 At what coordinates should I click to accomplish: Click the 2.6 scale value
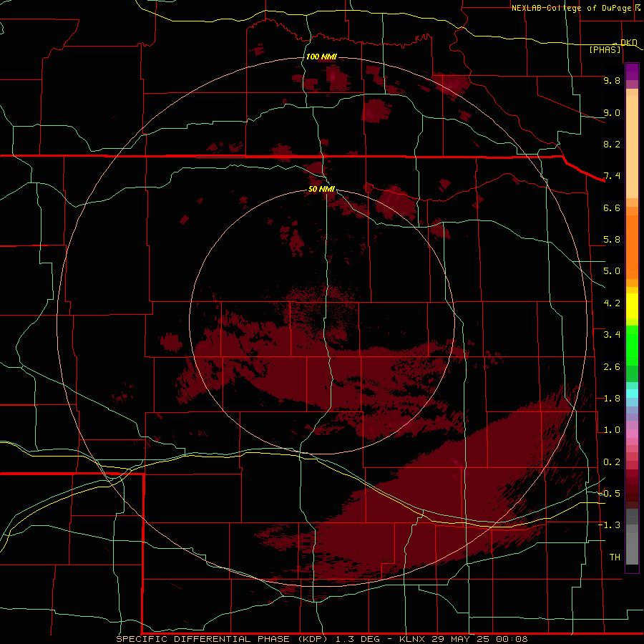tap(612, 367)
